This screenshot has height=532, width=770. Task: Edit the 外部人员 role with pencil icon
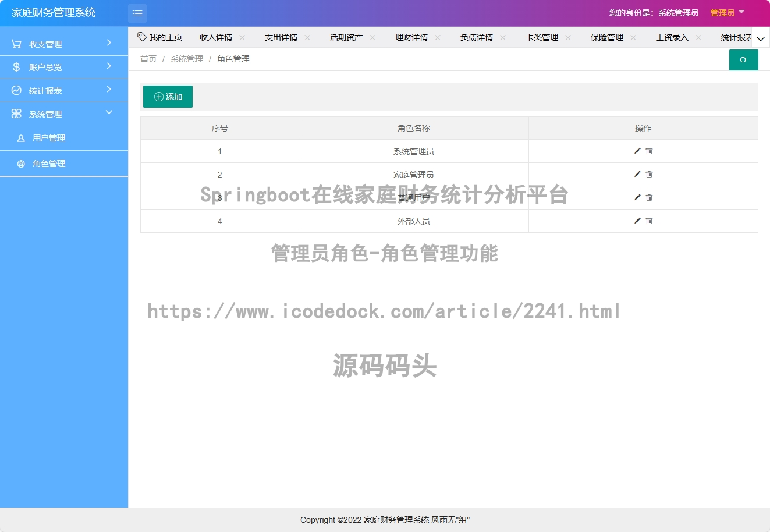pyautogui.click(x=637, y=221)
